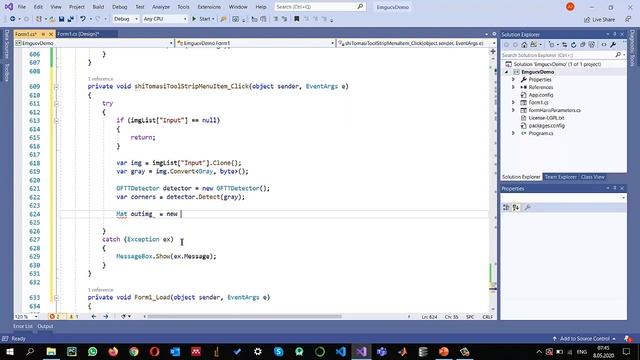Click the warnings count indicator
Image resolution: width=640 pixels, height=360 pixels.
(74, 316)
